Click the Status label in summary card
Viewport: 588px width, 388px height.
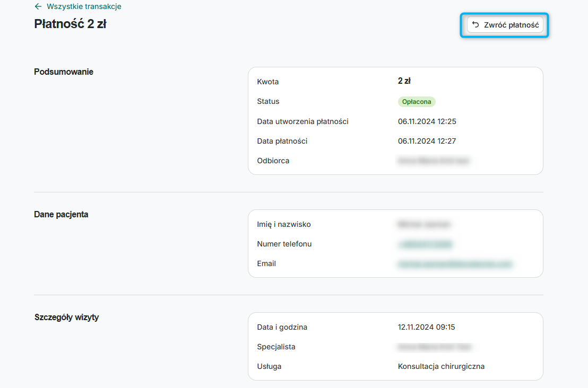click(268, 101)
